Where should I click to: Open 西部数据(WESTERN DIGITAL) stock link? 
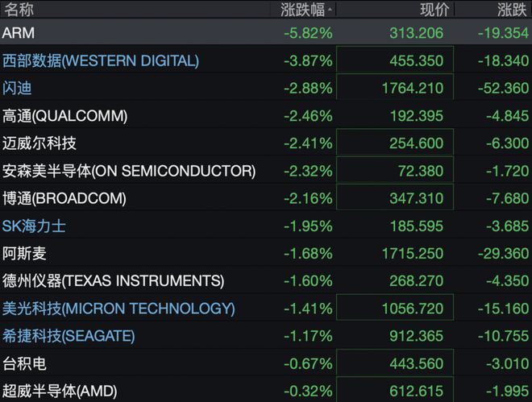(x=101, y=60)
